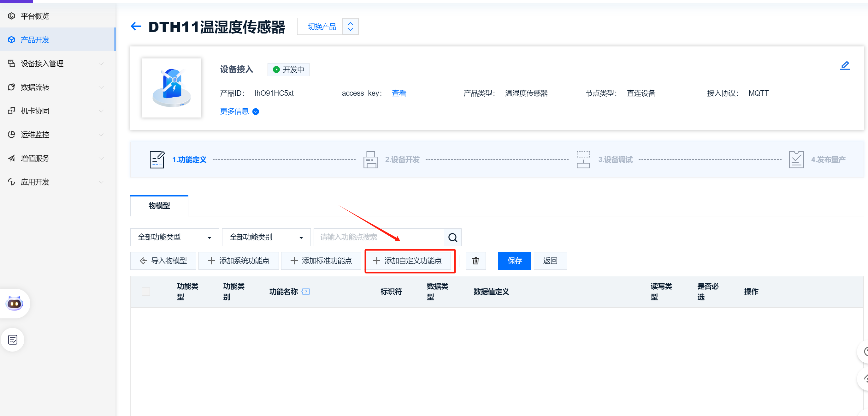
Task: Open the 切换产品 up-down selector arrows
Action: coord(350,26)
